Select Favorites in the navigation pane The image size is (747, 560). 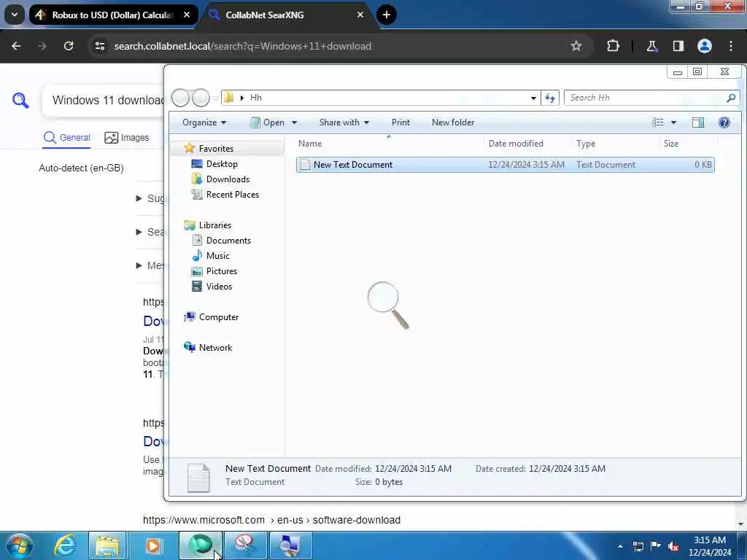pyautogui.click(x=216, y=149)
